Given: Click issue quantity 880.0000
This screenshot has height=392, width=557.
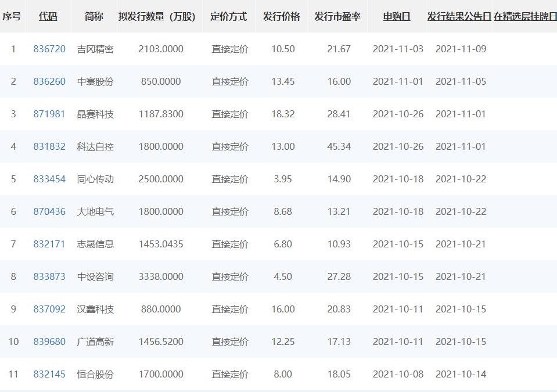Looking at the screenshot, I should (x=161, y=310).
